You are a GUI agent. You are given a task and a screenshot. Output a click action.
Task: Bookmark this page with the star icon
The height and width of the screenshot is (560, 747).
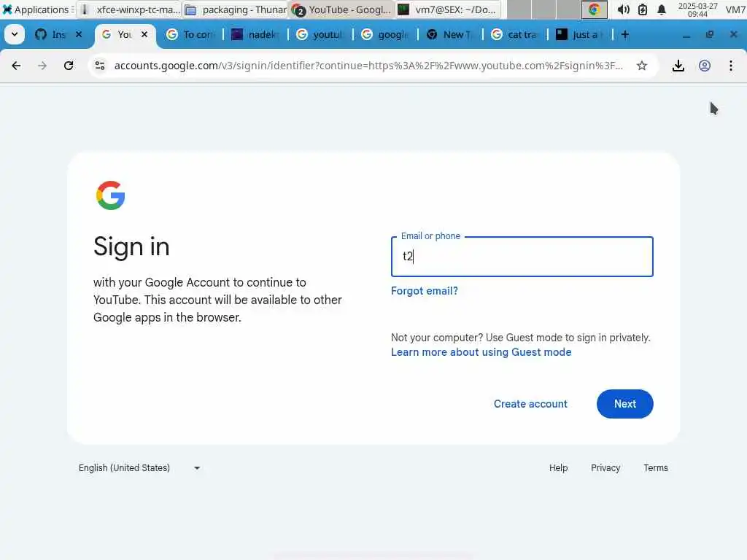click(x=642, y=66)
